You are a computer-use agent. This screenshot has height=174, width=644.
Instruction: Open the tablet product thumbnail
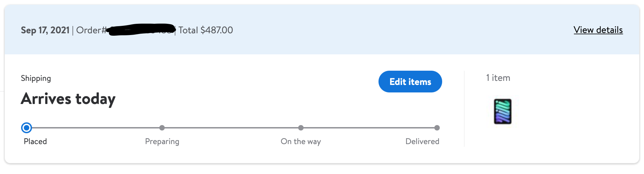(503, 111)
